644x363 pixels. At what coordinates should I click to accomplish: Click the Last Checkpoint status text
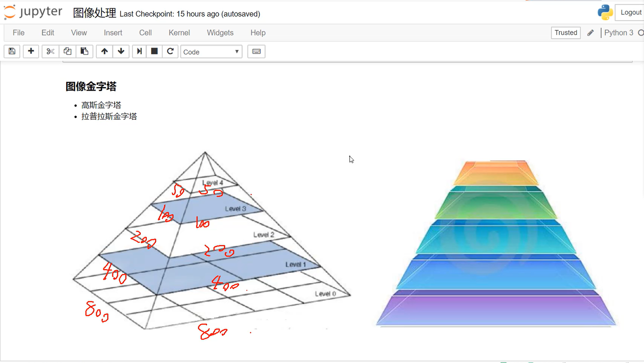click(x=190, y=14)
